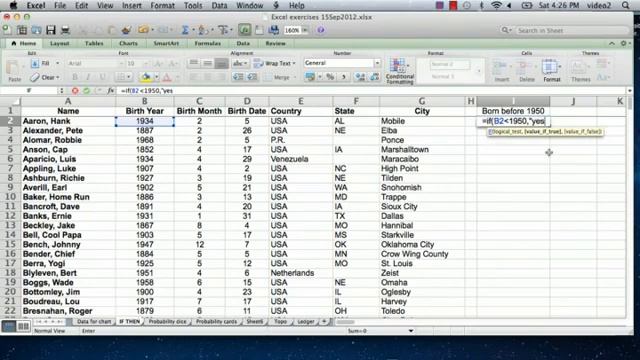Click the Decrease Indent icon
The width and height of the screenshot is (640, 360).
click(238, 77)
